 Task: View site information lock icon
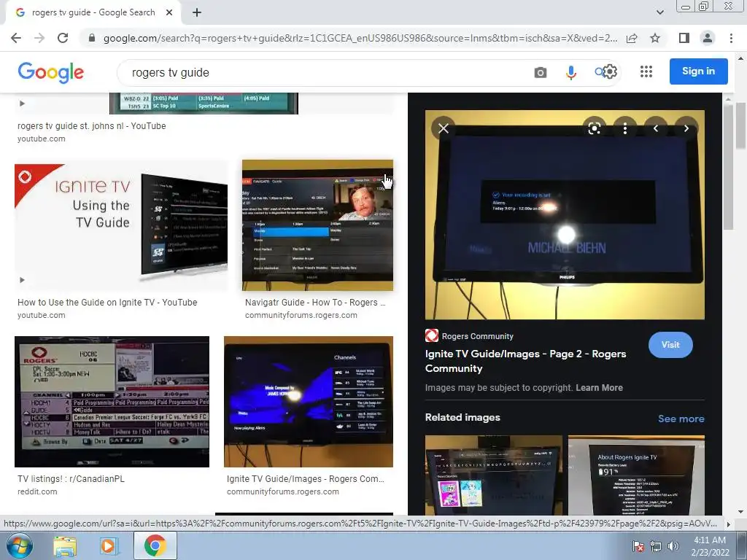[x=91, y=38]
